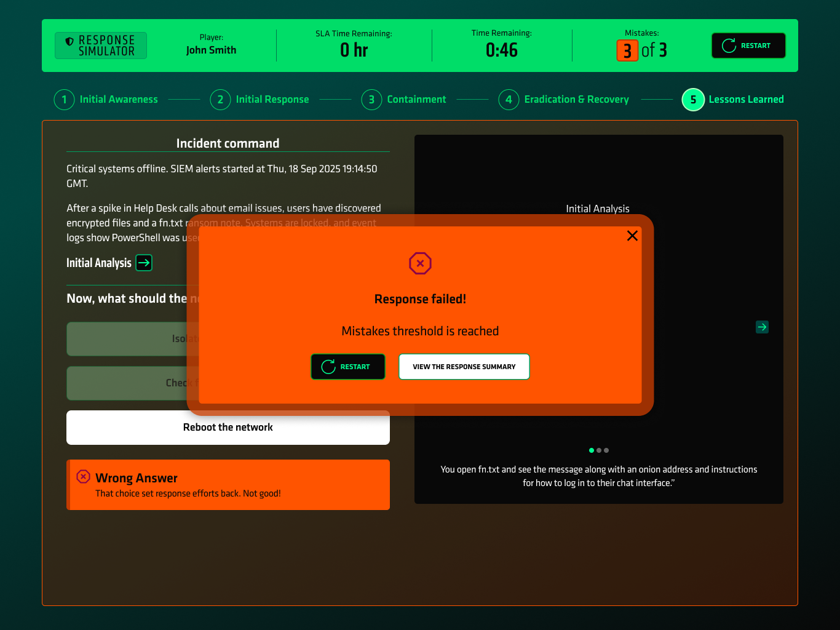
Task: Open View the Response Summary
Action: (464, 367)
